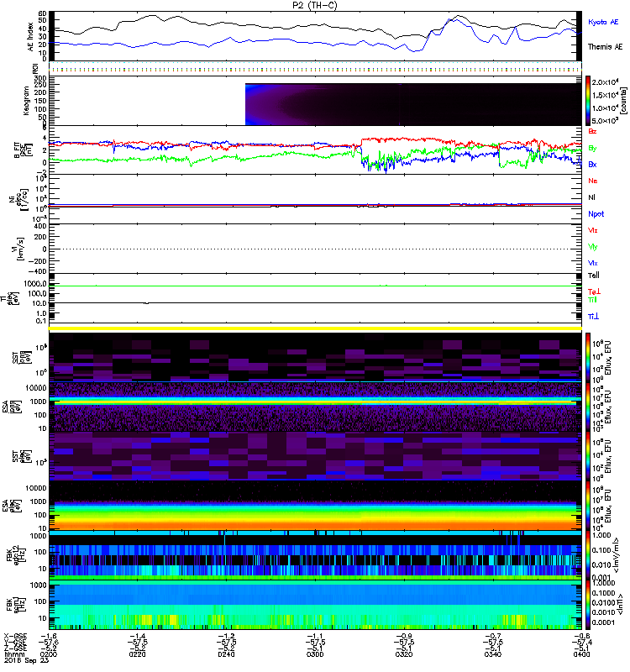Click the SST ion Eflux color bar
Viewport: 630px width, 672px height.
[588, 358]
